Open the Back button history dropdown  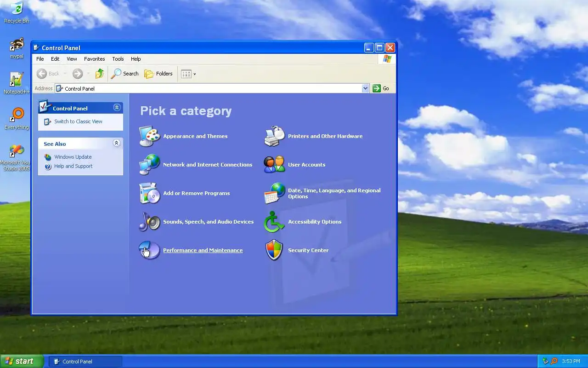click(65, 74)
